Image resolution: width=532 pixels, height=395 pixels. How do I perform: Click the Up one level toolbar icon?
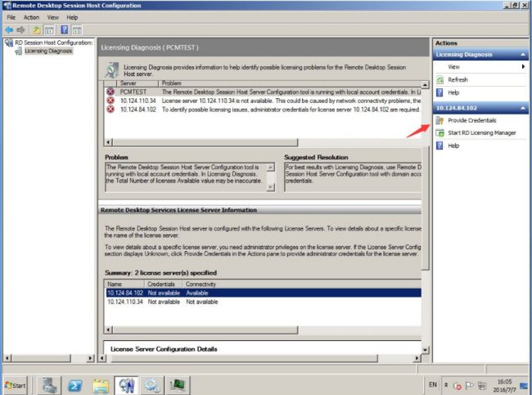[x=36, y=30]
